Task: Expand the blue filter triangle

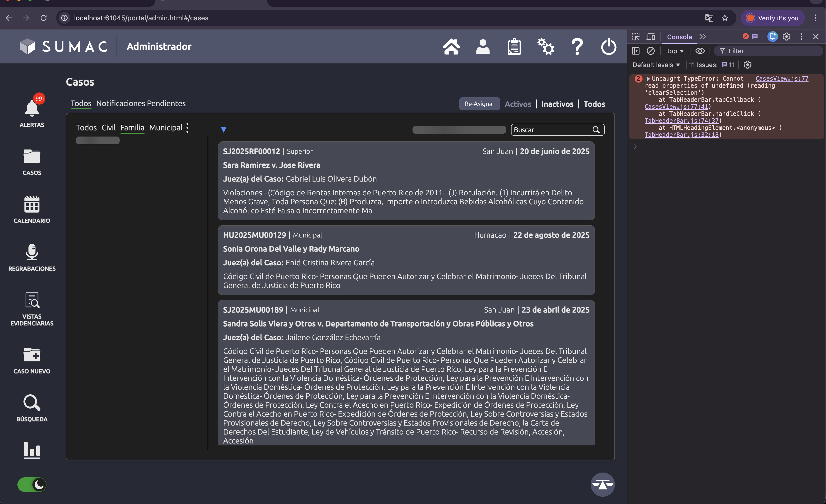Action: pyautogui.click(x=224, y=129)
